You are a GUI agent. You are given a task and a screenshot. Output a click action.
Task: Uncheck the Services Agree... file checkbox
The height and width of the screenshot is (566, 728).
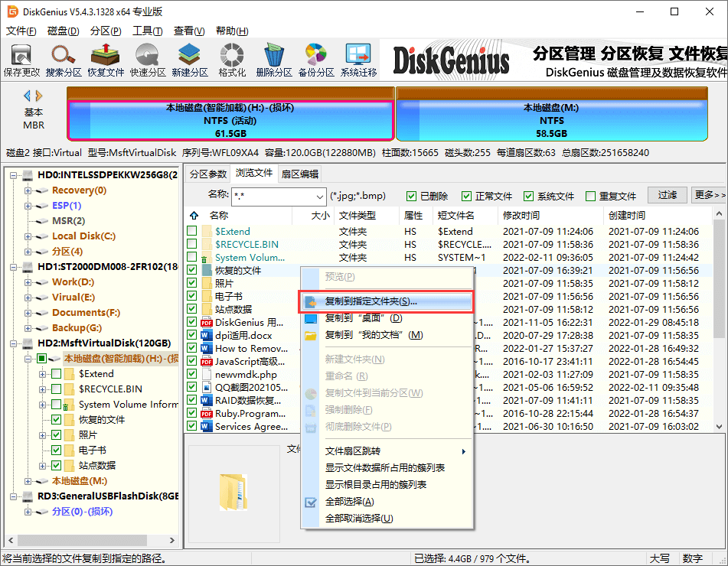(191, 425)
